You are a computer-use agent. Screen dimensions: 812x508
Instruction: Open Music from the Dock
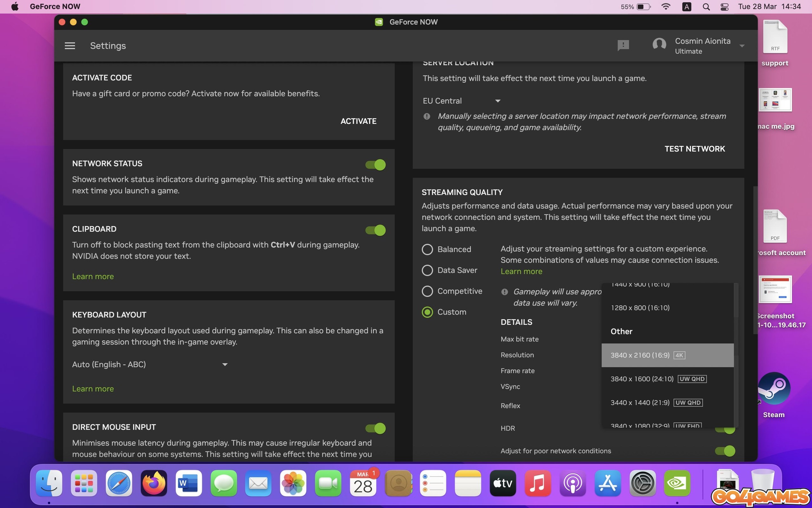click(x=538, y=483)
